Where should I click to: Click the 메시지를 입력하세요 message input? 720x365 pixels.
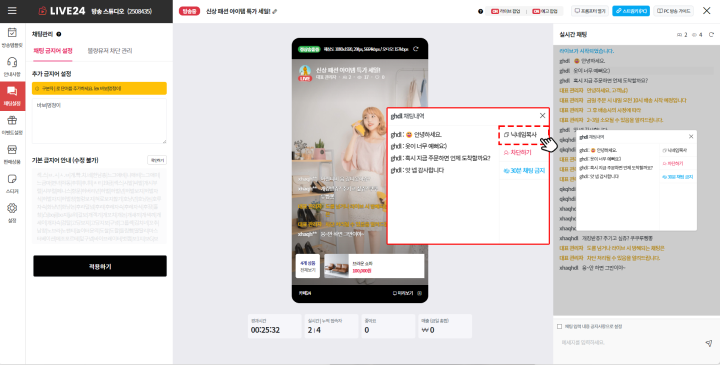pyautogui.click(x=629, y=343)
